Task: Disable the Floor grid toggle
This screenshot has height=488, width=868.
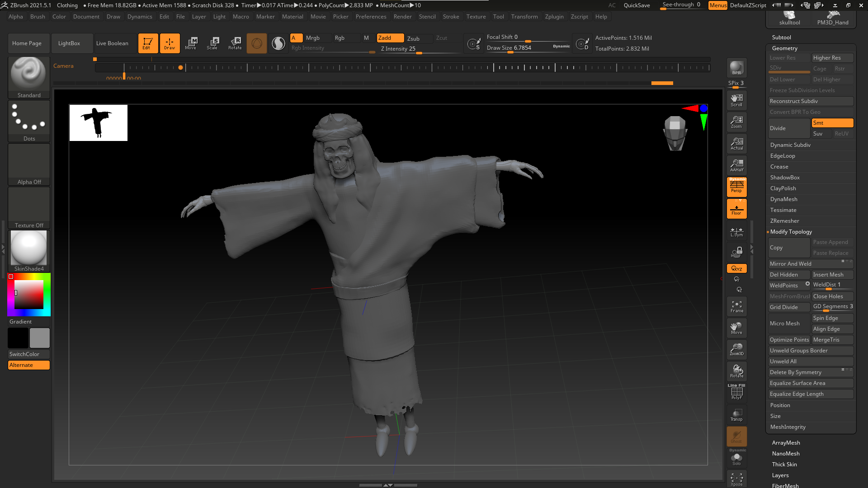Action: 736,209
